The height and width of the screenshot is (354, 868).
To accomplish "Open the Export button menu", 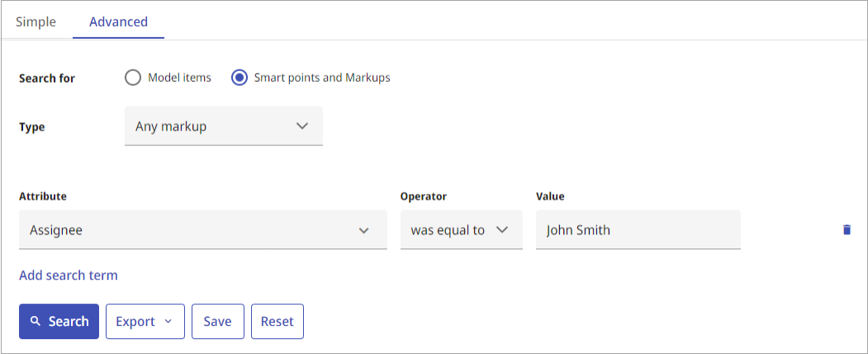I will (145, 321).
